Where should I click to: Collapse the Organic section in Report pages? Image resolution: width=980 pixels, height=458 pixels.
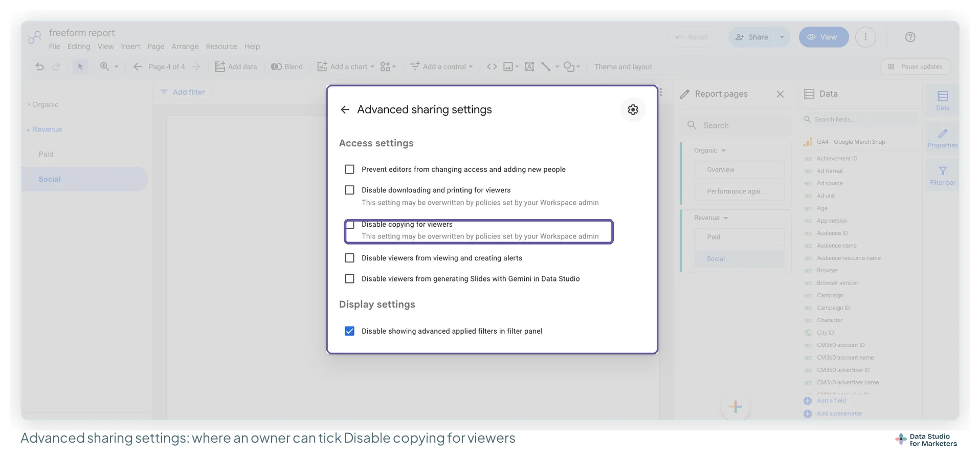724,150
